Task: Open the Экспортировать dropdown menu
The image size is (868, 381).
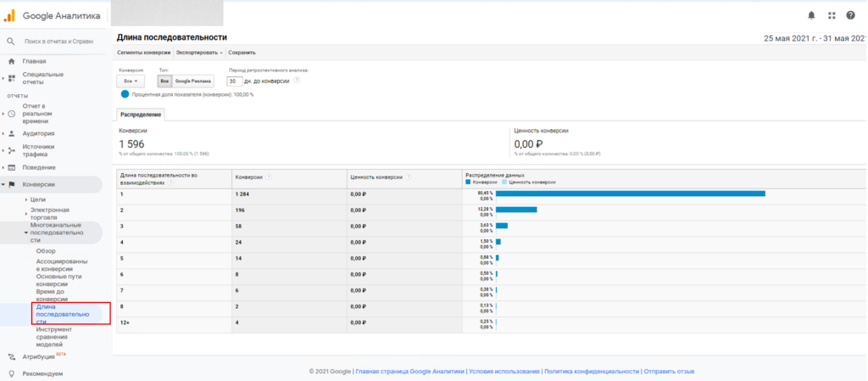Action: pyautogui.click(x=199, y=53)
